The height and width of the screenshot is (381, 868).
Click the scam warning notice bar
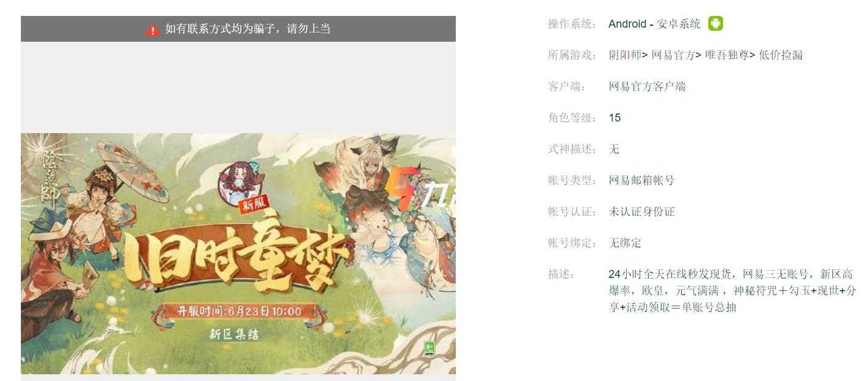(x=238, y=29)
